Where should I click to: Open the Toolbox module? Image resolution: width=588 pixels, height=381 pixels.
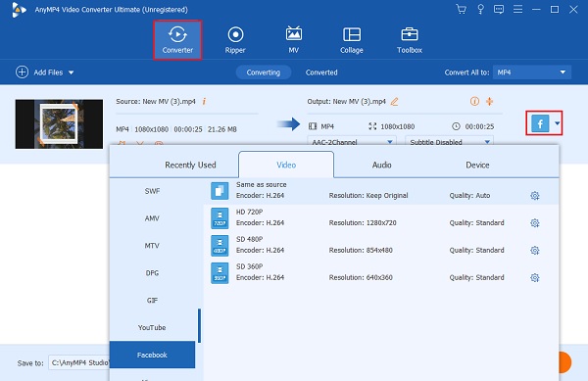410,40
